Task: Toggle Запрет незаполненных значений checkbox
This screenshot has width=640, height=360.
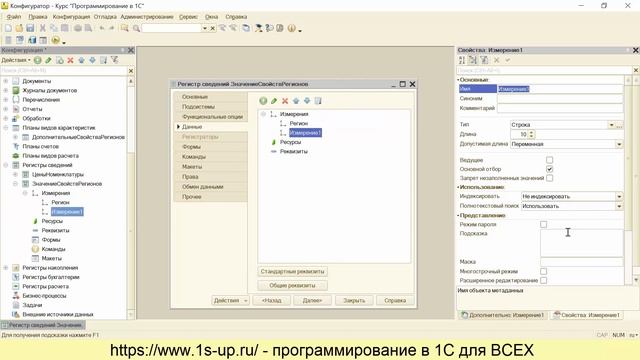Action: click(549, 178)
